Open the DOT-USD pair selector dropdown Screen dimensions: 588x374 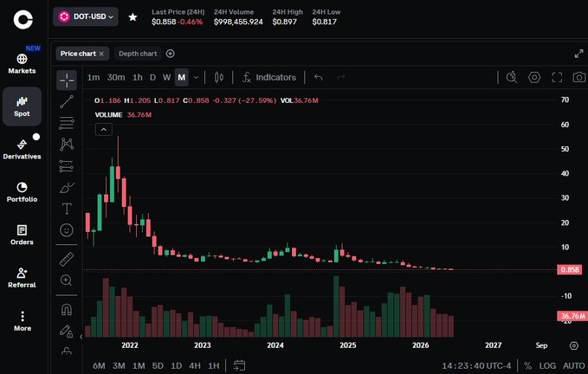coord(86,16)
